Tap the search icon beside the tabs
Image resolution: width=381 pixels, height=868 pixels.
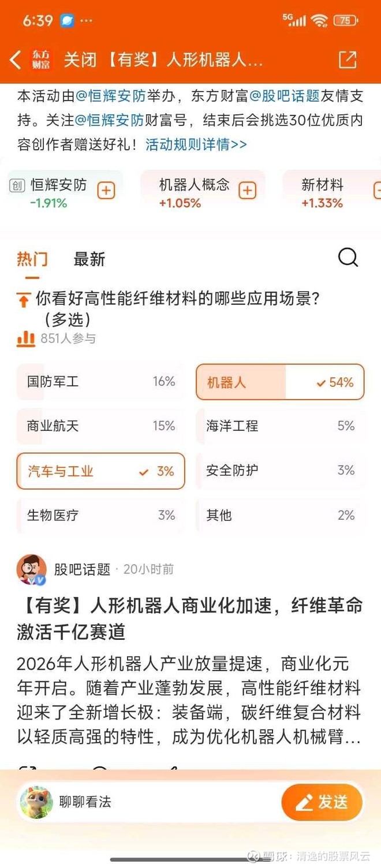pos(348,258)
